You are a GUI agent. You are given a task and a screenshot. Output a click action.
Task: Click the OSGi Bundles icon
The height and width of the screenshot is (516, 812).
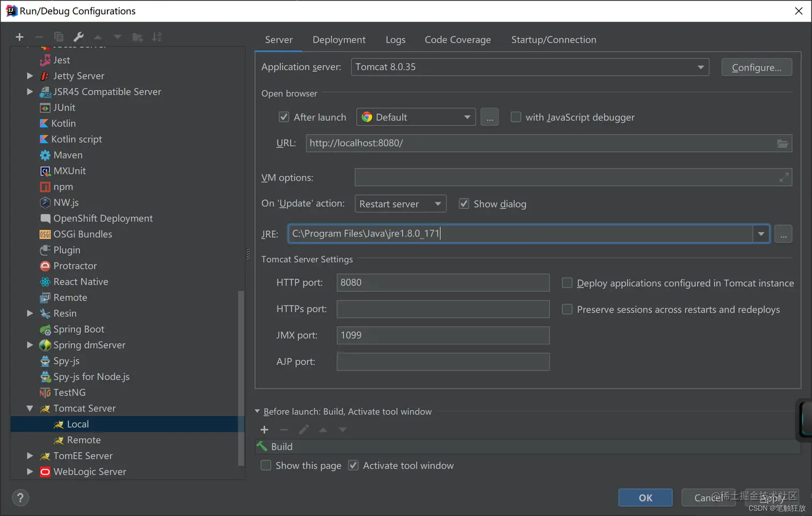45,234
